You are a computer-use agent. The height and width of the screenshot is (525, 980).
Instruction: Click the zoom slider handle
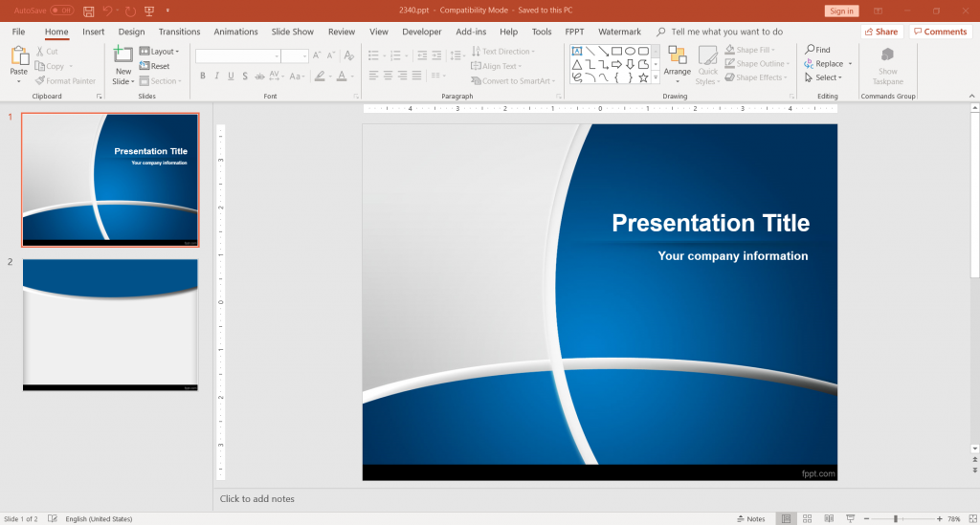tap(896, 518)
